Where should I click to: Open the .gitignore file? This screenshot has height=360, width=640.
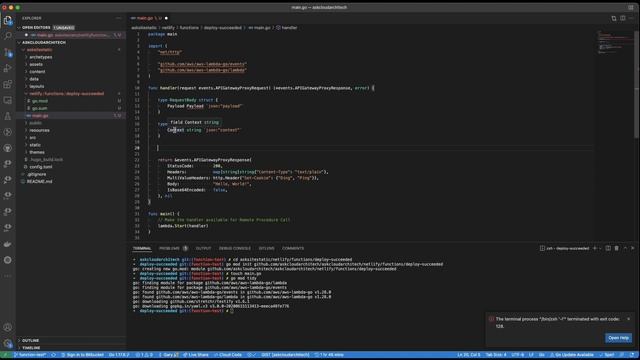tap(37, 174)
